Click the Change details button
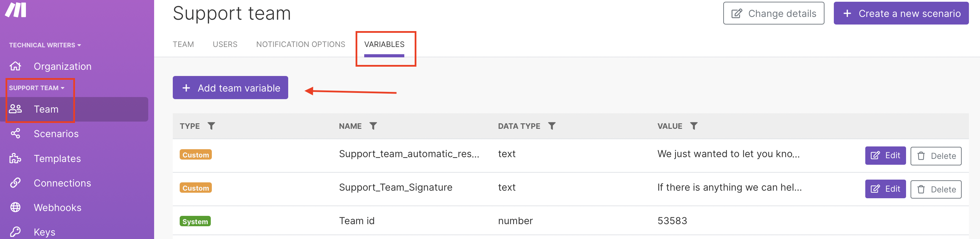The width and height of the screenshot is (980, 239). [x=773, y=13]
